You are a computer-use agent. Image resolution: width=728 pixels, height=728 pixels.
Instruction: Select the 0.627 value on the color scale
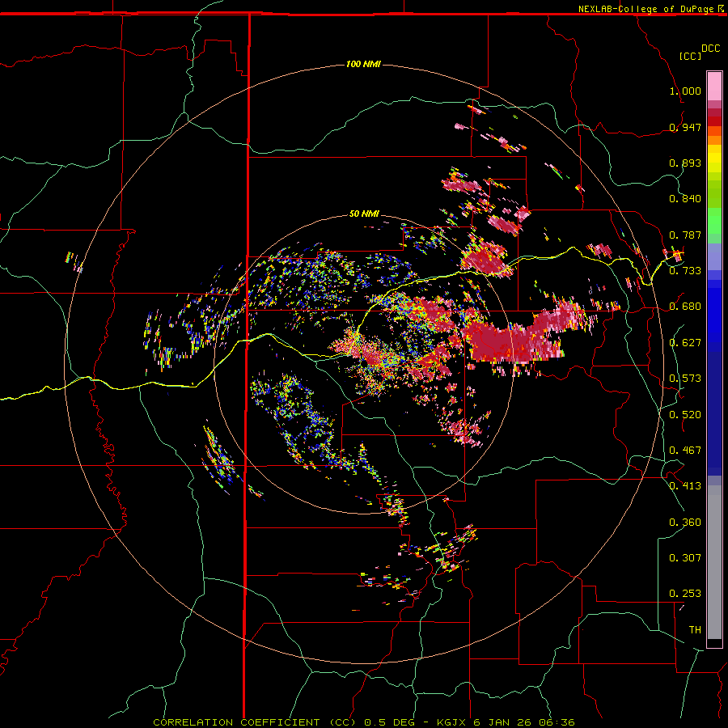685,343
